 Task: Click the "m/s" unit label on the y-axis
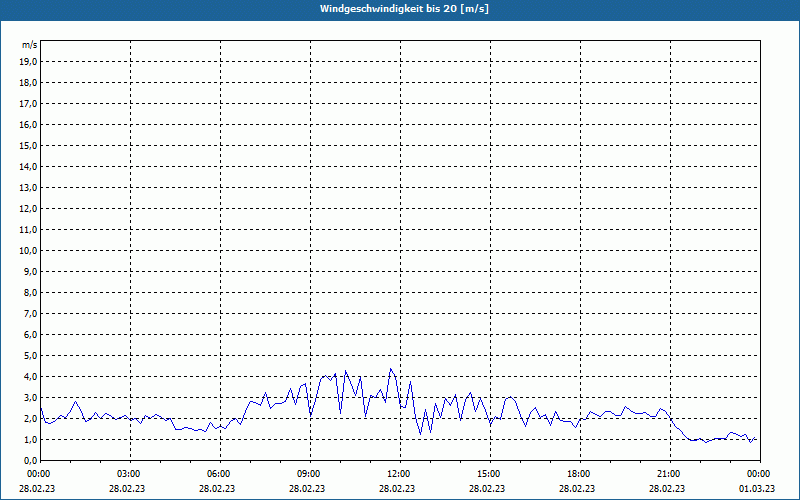[30, 45]
